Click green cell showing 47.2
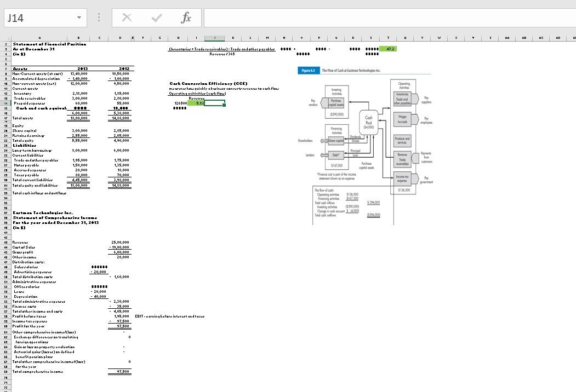Viewport: 576px width, 392px height. [x=388, y=49]
